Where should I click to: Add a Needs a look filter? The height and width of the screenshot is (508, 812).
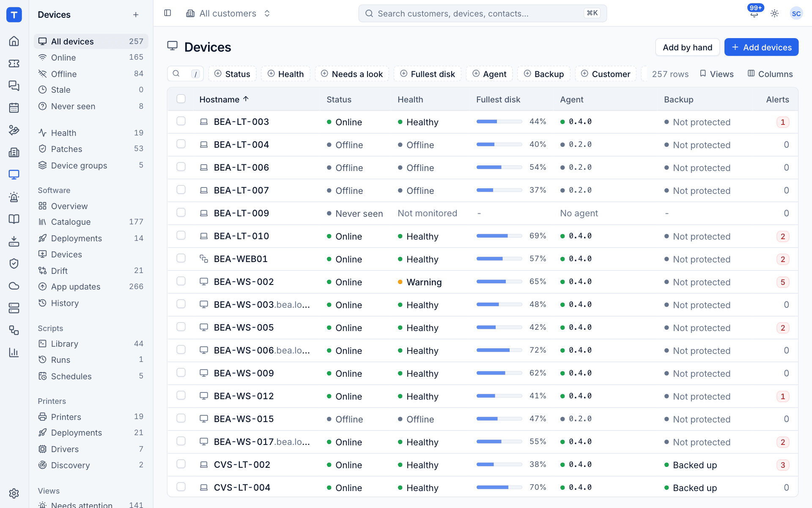[352, 74]
